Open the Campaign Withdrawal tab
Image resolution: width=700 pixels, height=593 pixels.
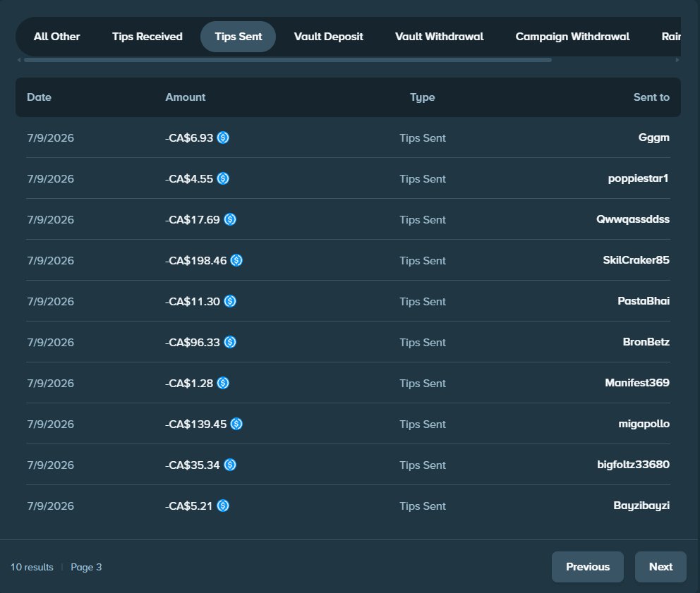[x=572, y=37]
